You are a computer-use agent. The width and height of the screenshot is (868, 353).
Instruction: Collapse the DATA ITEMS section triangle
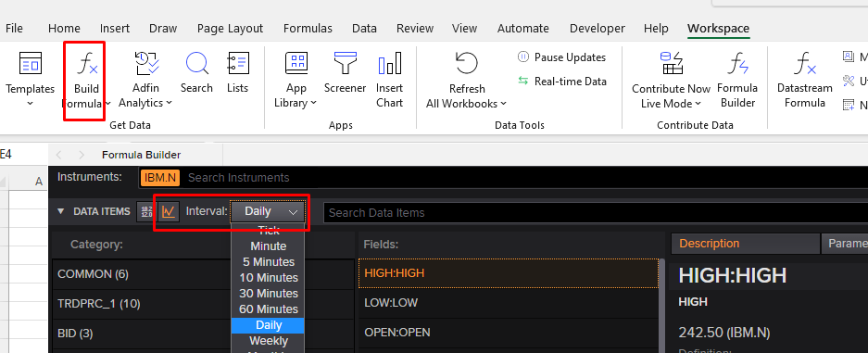coord(61,211)
